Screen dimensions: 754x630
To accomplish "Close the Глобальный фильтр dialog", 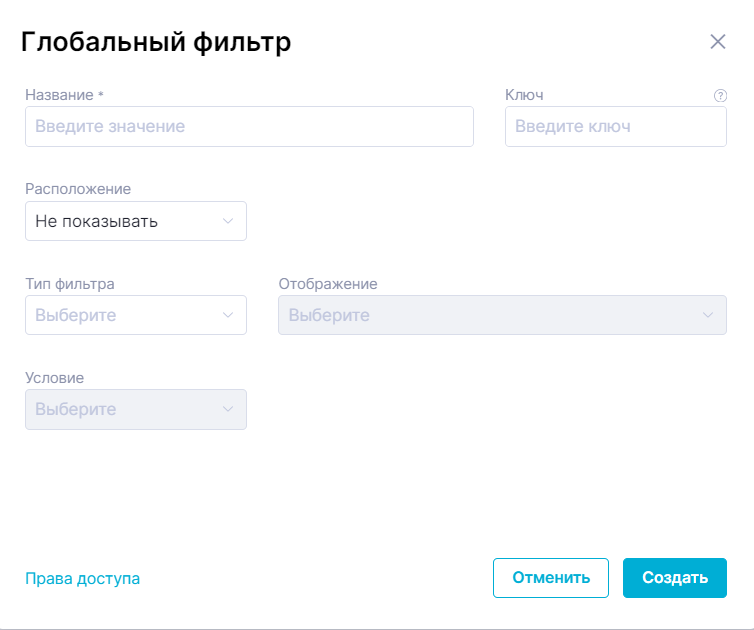I will point(717,42).
